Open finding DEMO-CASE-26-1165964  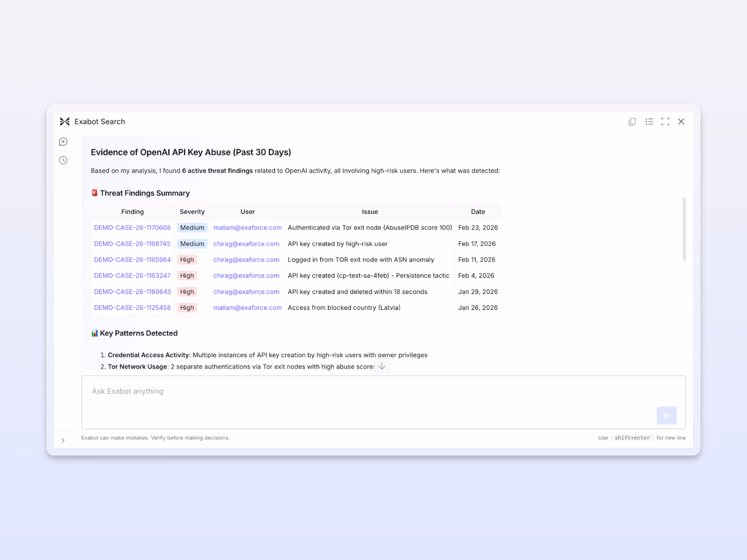coord(132,260)
